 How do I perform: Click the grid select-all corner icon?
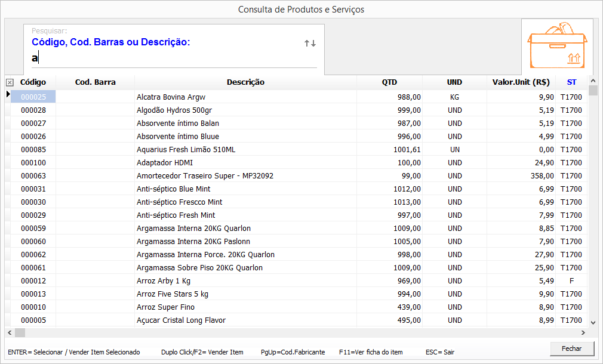[10, 82]
